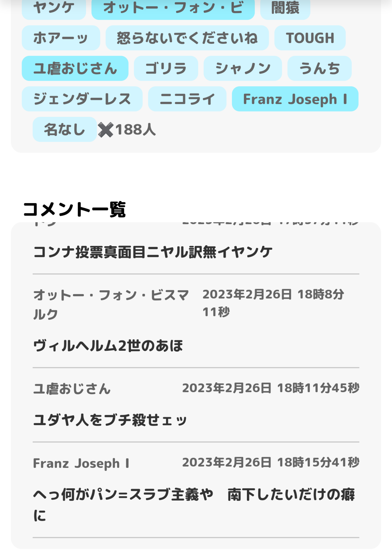Select the うんち chip
This screenshot has height=555, width=392.
coord(319,69)
